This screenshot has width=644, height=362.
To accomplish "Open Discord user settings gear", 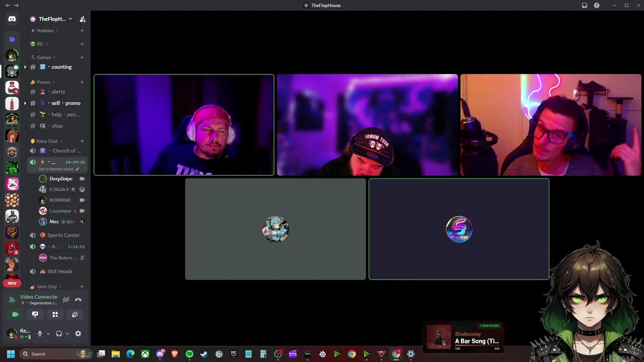I will pyautogui.click(x=78, y=333).
